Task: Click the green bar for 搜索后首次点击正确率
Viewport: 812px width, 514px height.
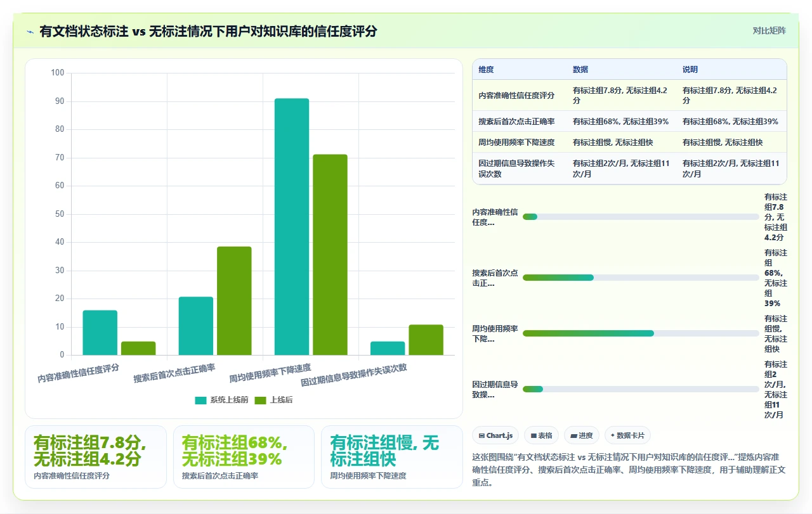Action: [x=234, y=301]
